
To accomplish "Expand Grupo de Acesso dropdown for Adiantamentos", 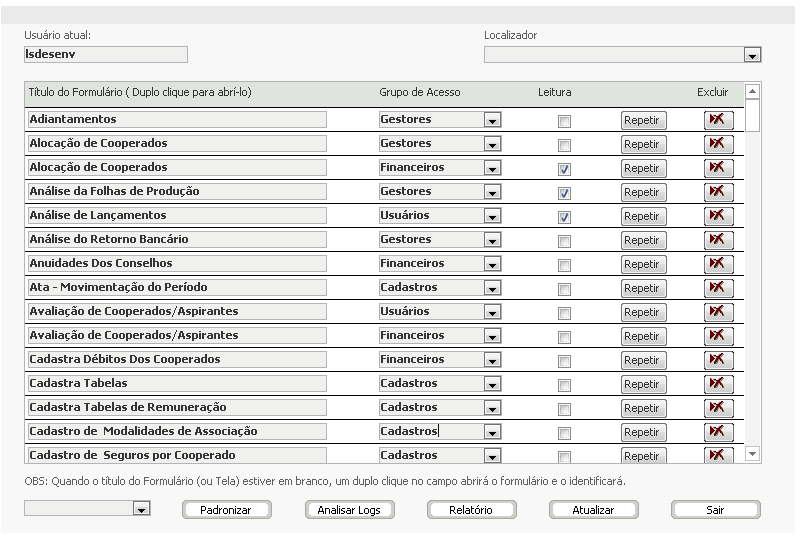I will (492, 120).
